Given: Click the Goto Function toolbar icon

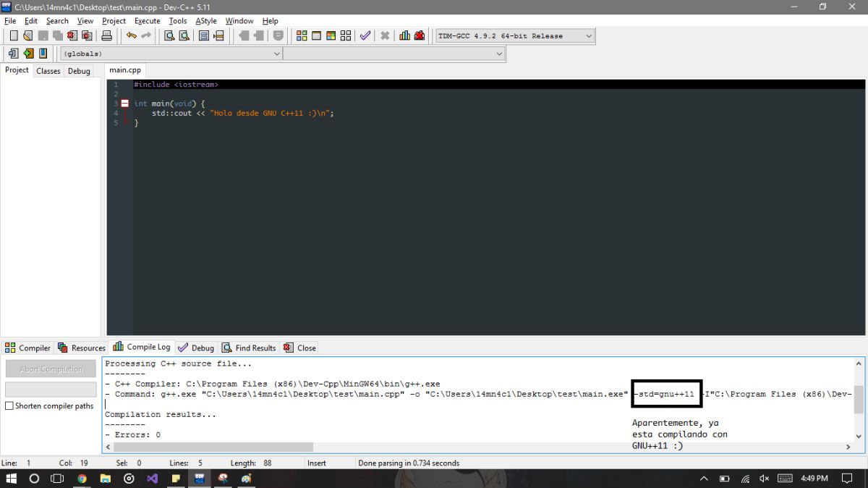Looking at the screenshot, I should tap(204, 35).
